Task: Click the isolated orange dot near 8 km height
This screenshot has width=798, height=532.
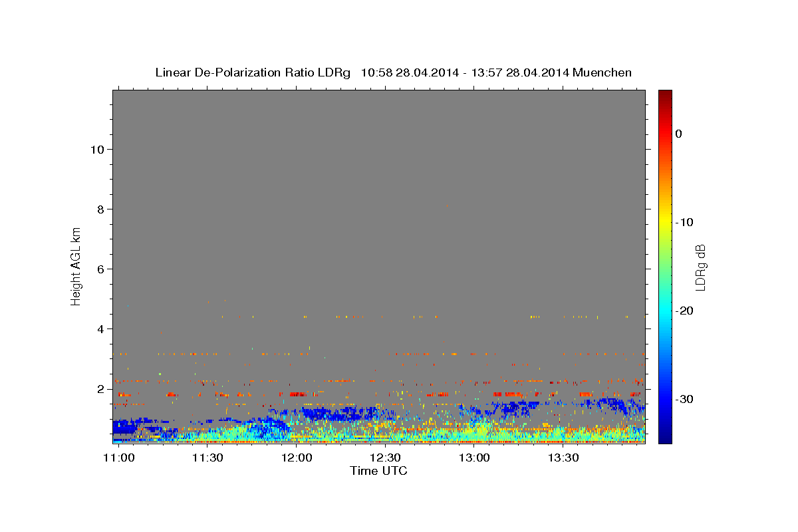Action: [448, 206]
